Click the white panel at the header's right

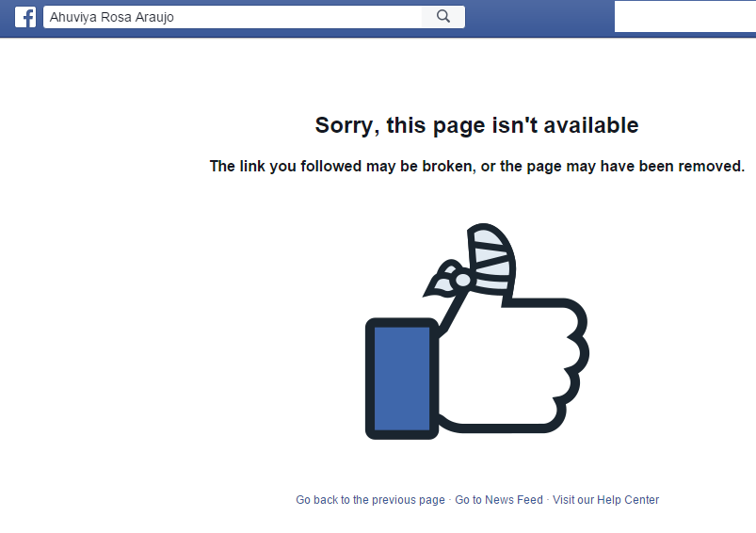[x=685, y=16]
